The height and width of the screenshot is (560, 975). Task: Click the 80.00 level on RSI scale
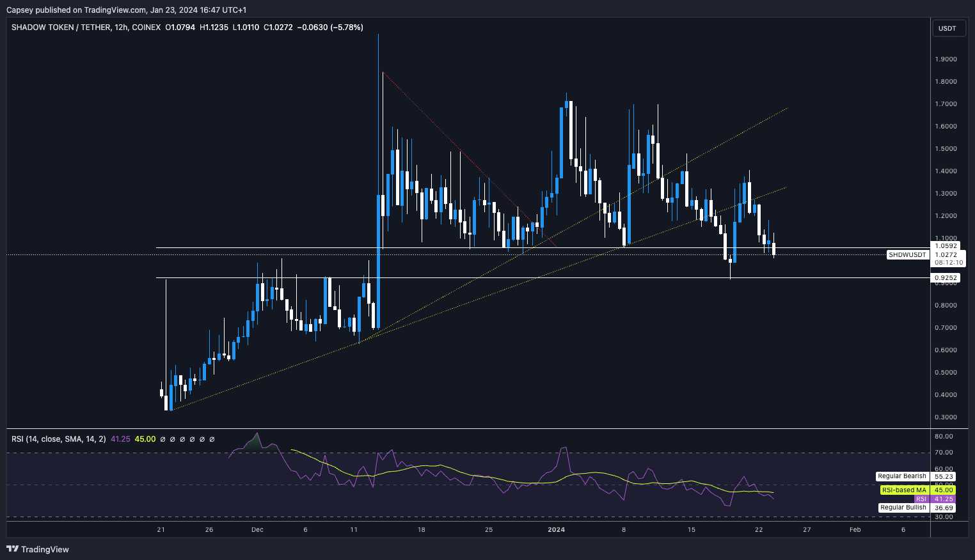click(944, 437)
